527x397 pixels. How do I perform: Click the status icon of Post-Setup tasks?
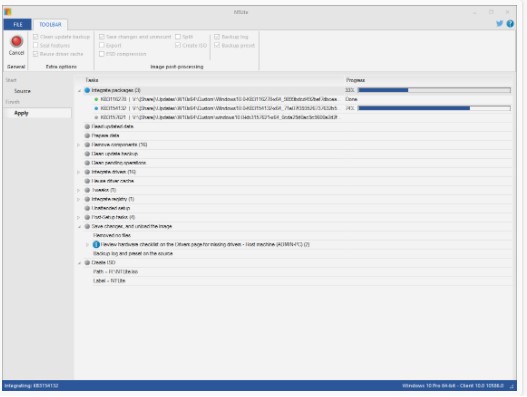[x=87, y=217]
